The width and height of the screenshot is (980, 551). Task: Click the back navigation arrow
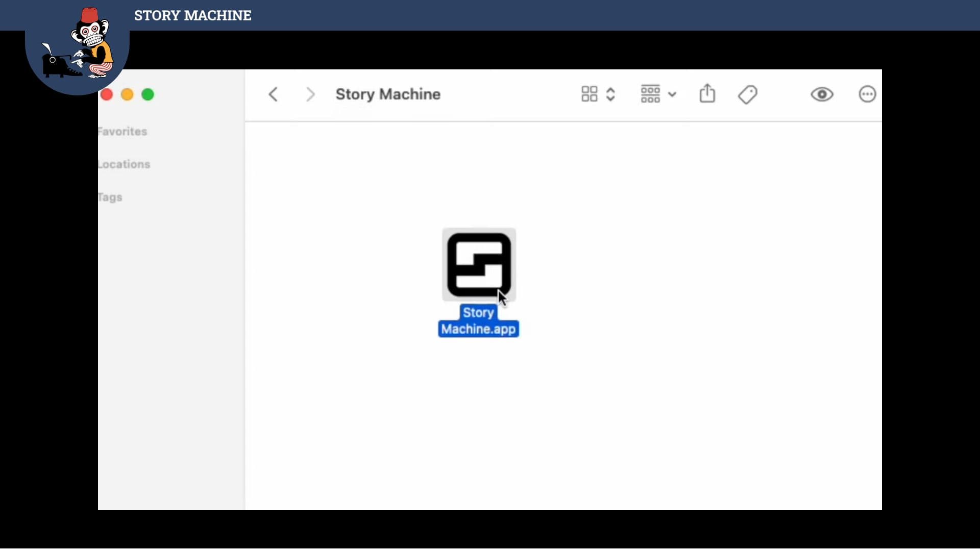[x=273, y=94]
